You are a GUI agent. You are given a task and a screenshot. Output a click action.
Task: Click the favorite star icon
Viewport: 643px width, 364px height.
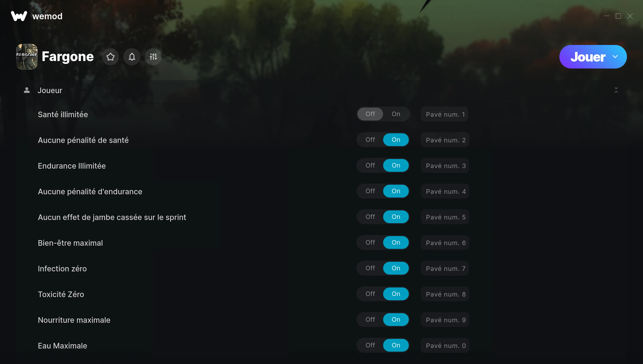click(x=110, y=57)
